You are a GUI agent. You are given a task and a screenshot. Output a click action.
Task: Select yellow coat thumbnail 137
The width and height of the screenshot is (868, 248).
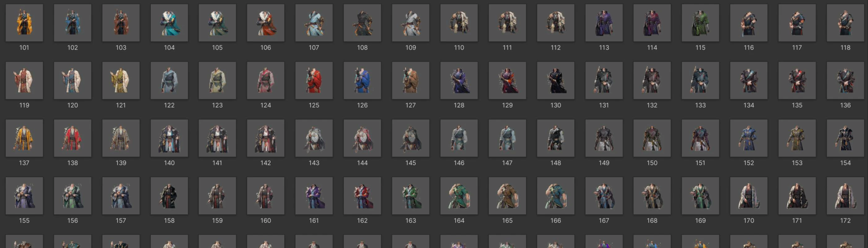[x=24, y=138]
